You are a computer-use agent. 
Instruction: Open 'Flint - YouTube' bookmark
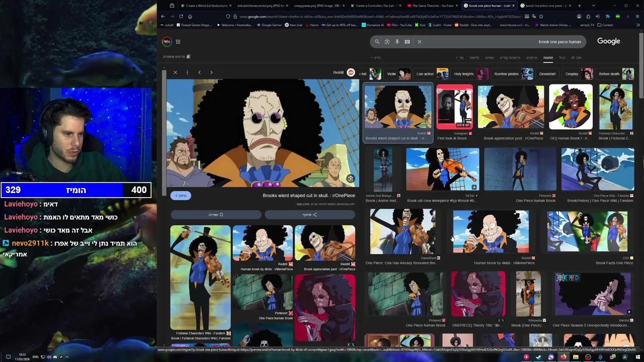pos(398,25)
